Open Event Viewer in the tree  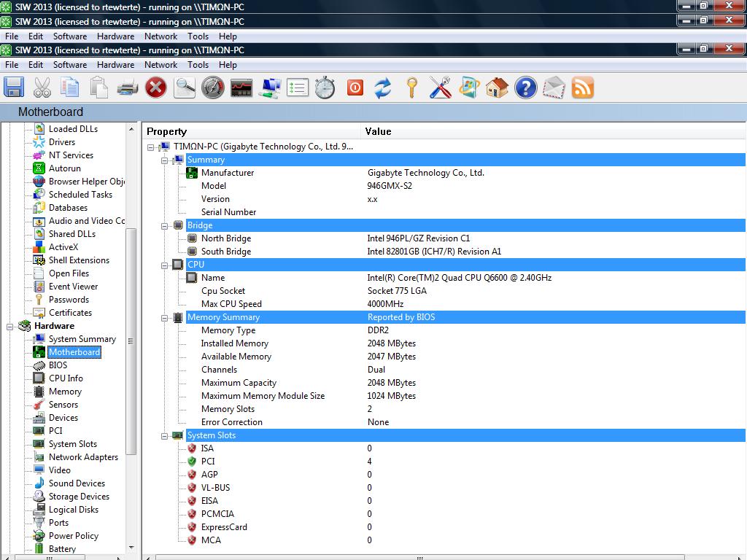click(x=74, y=286)
